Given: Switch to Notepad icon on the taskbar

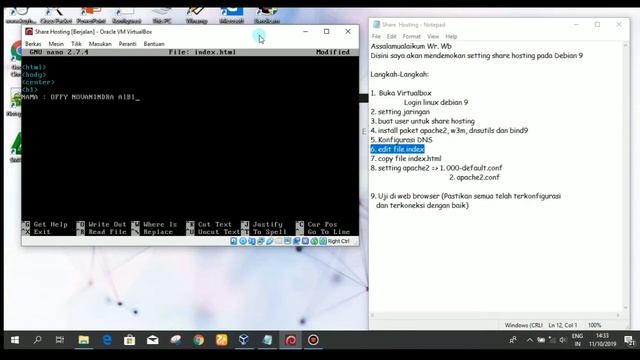Looking at the screenshot, I should click(x=267, y=340).
